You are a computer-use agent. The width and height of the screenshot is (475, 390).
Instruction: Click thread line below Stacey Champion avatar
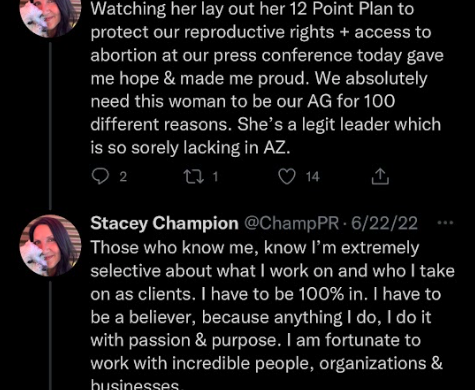tap(50, 335)
